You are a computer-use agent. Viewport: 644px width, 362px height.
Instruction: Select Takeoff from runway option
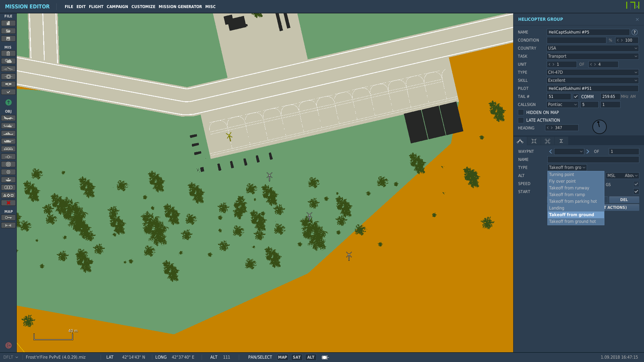576,188
